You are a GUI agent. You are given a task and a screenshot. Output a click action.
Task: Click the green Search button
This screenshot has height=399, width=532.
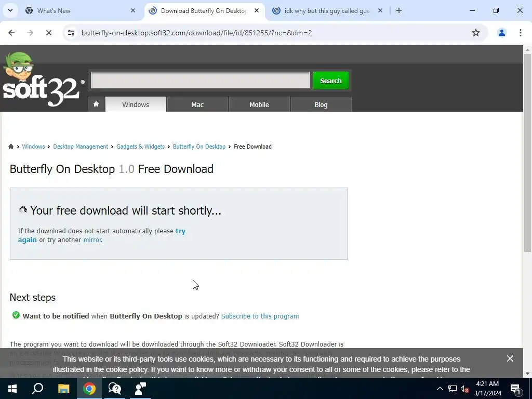click(x=331, y=81)
